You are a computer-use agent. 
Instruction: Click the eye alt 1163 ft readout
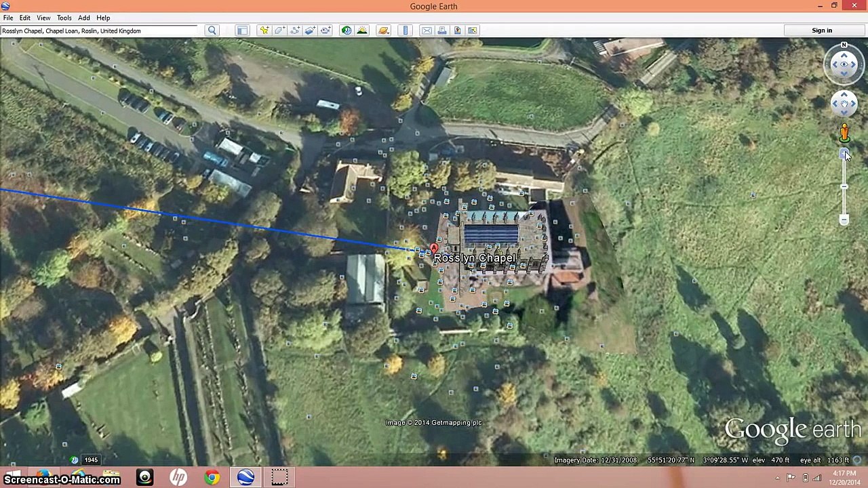(x=825, y=460)
